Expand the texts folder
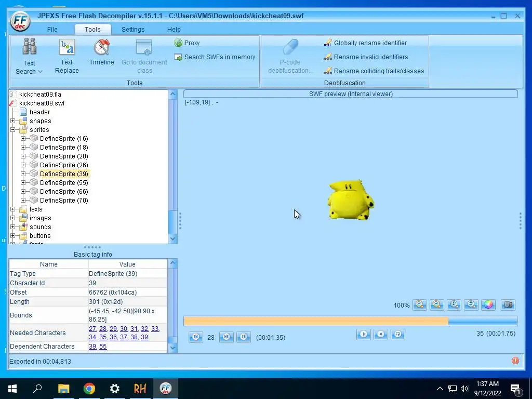 (x=13, y=209)
